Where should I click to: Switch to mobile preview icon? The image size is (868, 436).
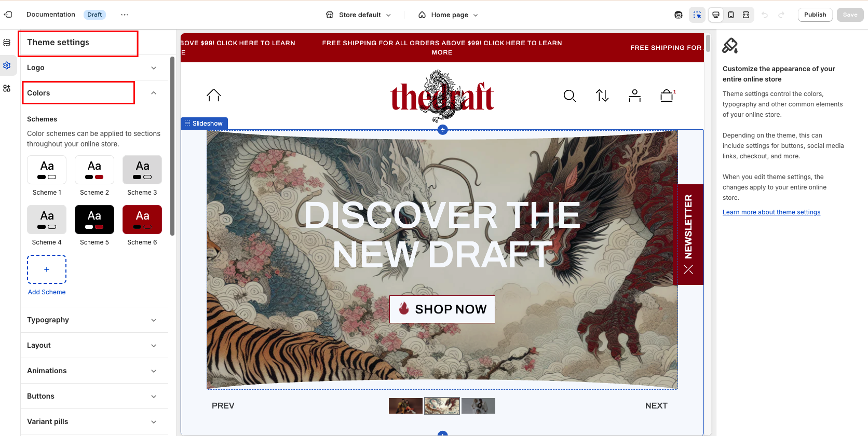point(731,15)
